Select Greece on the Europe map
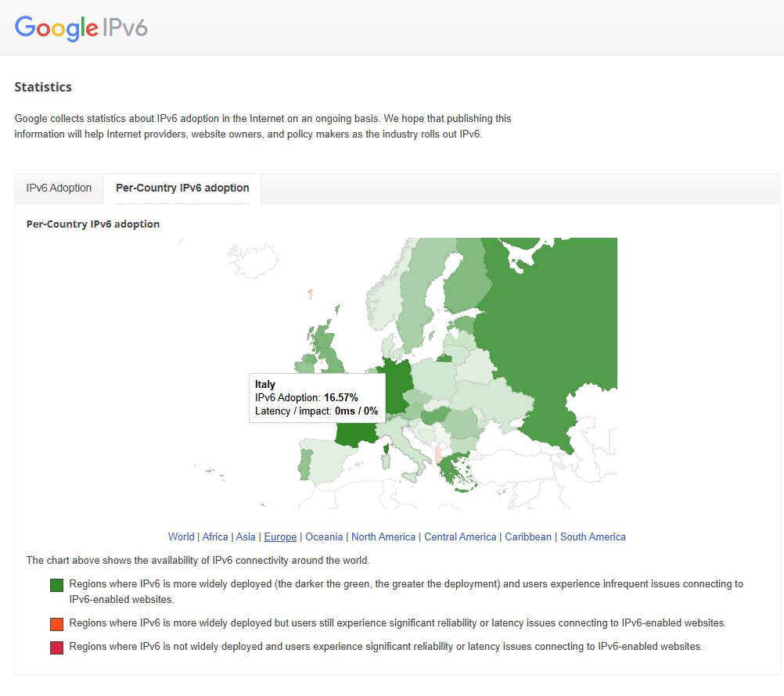 coord(451,469)
